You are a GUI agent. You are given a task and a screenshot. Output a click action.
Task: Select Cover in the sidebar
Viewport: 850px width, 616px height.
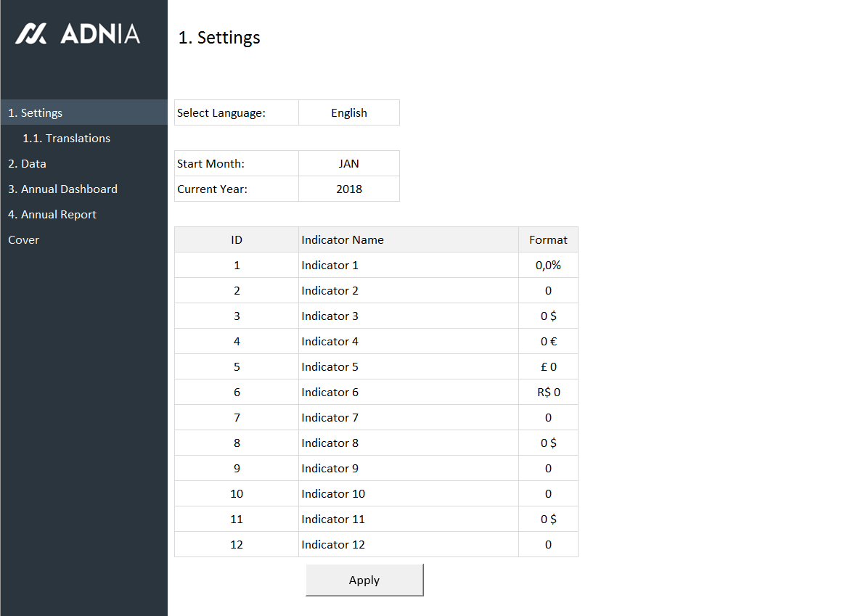[x=23, y=239]
